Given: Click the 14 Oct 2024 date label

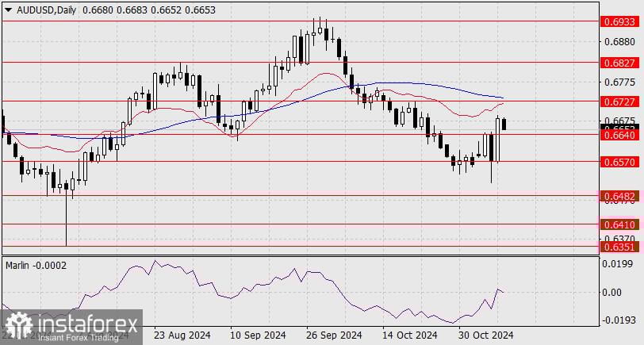Looking at the screenshot, I should coord(409,335).
